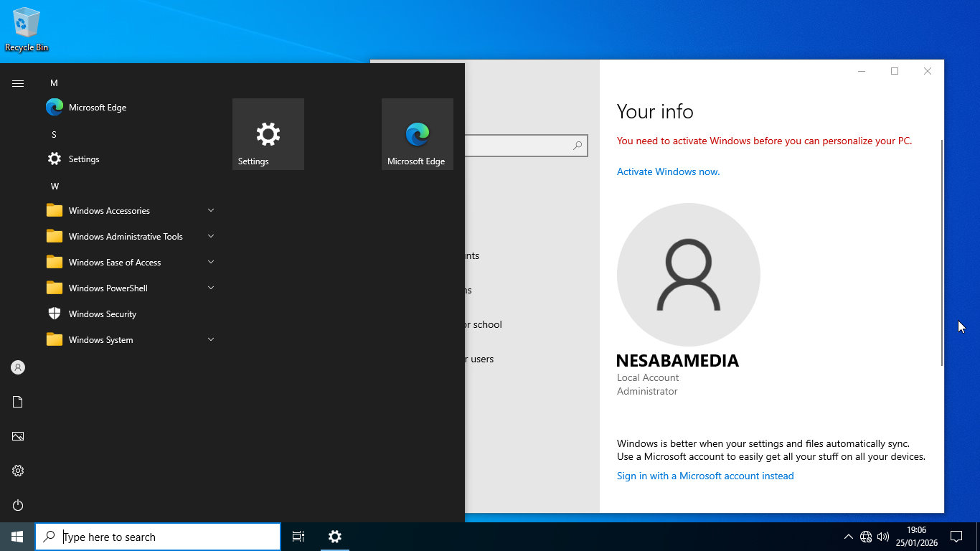Open Settings gear in Start sidebar
The width and height of the screenshot is (980, 551).
coord(18,471)
